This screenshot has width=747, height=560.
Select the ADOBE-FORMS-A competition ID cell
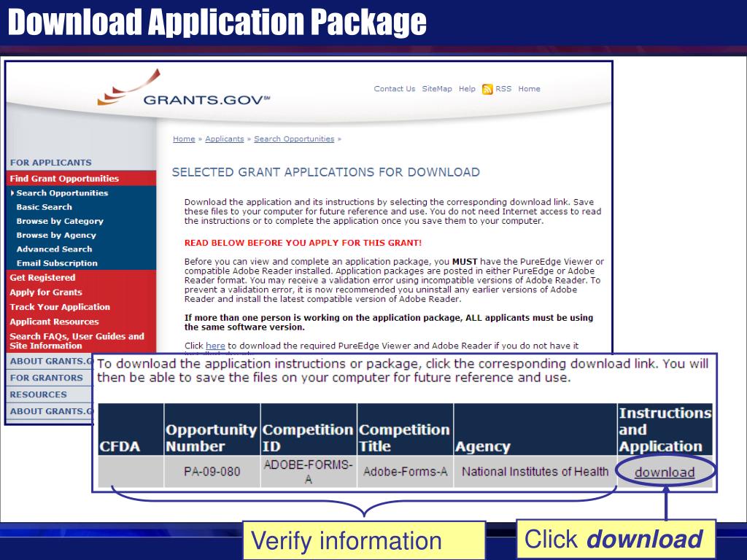tap(309, 472)
